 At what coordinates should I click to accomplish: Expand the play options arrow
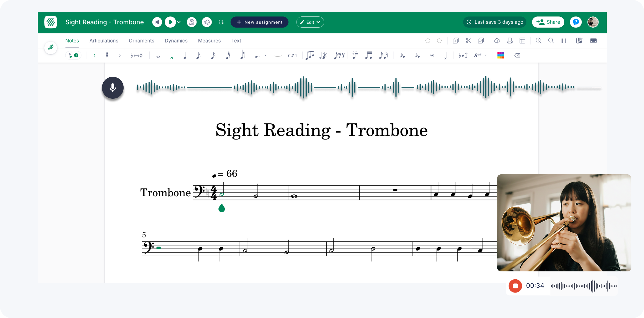point(179,22)
